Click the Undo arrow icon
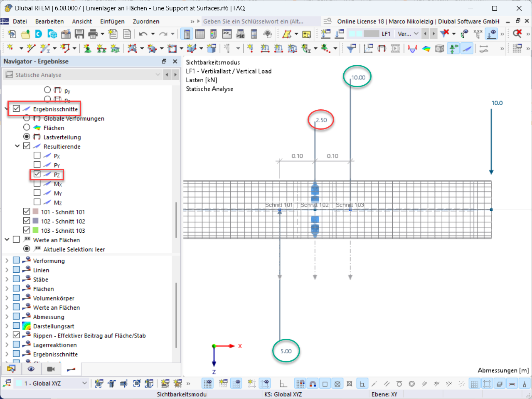Image resolution: width=532 pixels, height=399 pixels. point(143,34)
